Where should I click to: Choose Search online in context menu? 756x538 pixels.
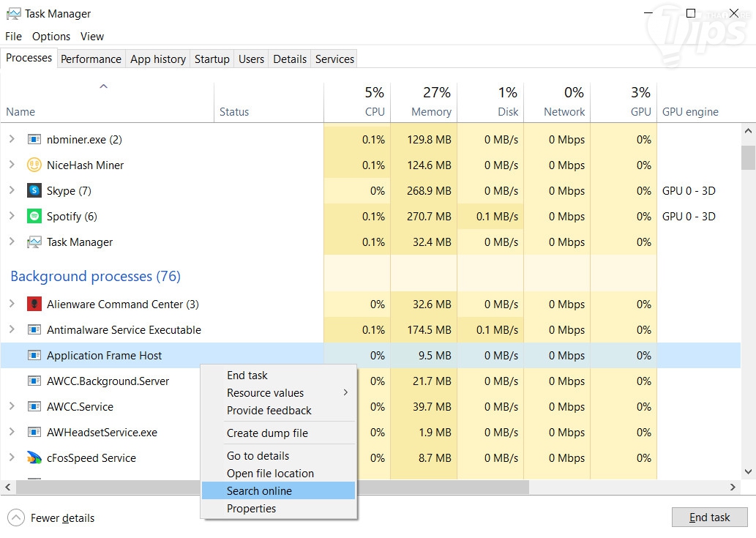click(259, 491)
